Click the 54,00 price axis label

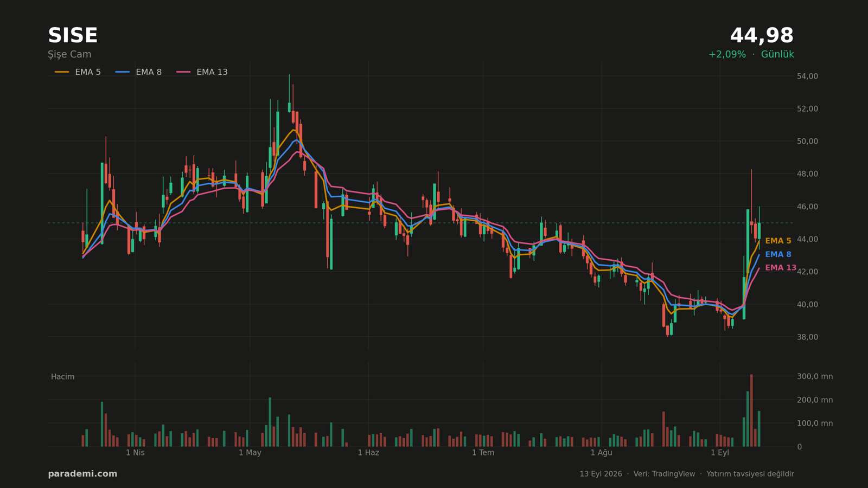(807, 76)
